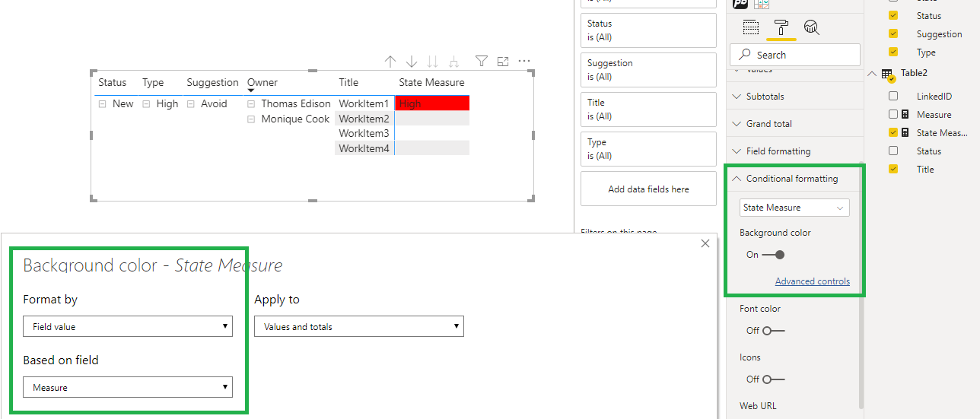Viewport: 980px width, 419px height.
Task: Collapse the Monique Cook owner row
Action: pyautogui.click(x=251, y=119)
